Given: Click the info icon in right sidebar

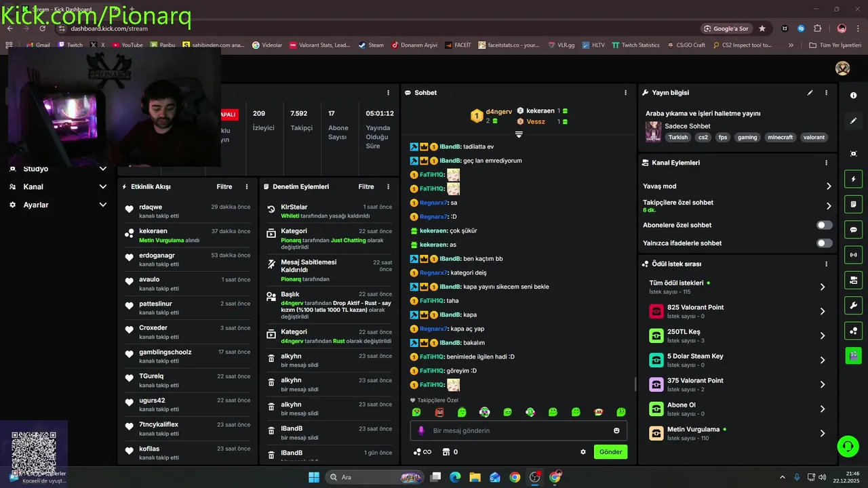Looking at the screenshot, I should click(x=853, y=96).
